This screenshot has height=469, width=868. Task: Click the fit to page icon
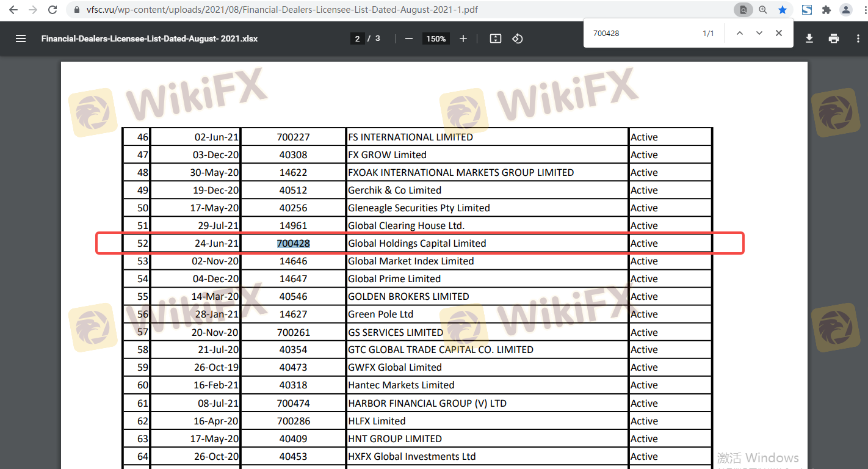coord(496,38)
